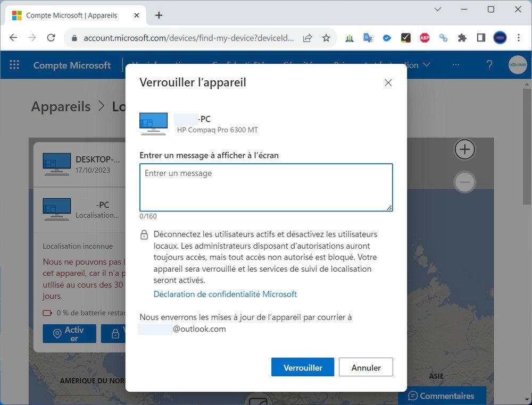Bookmark this page with the star icon
Viewport: 532px width, 405px height.
(326, 38)
